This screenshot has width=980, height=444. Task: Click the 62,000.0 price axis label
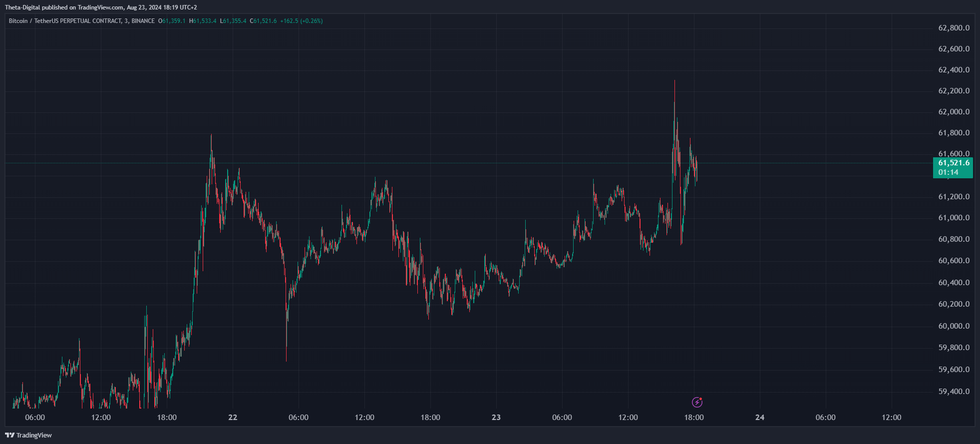click(954, 112)
